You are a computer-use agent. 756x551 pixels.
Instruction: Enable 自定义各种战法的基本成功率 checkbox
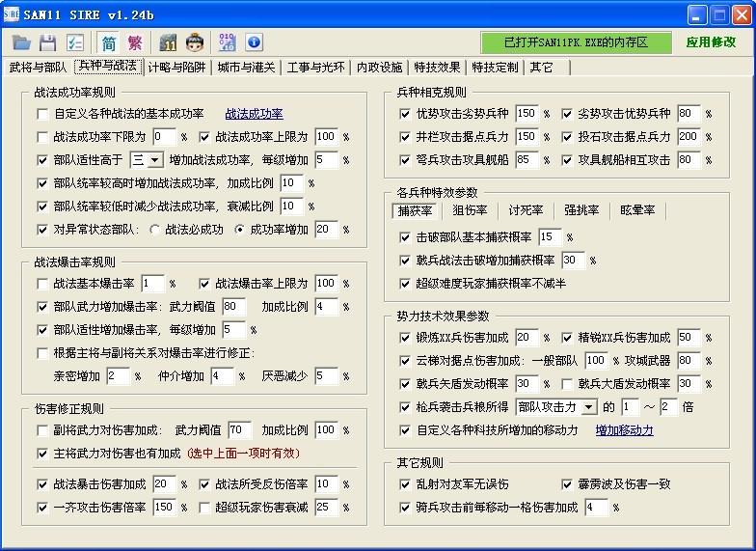(42, 114)
